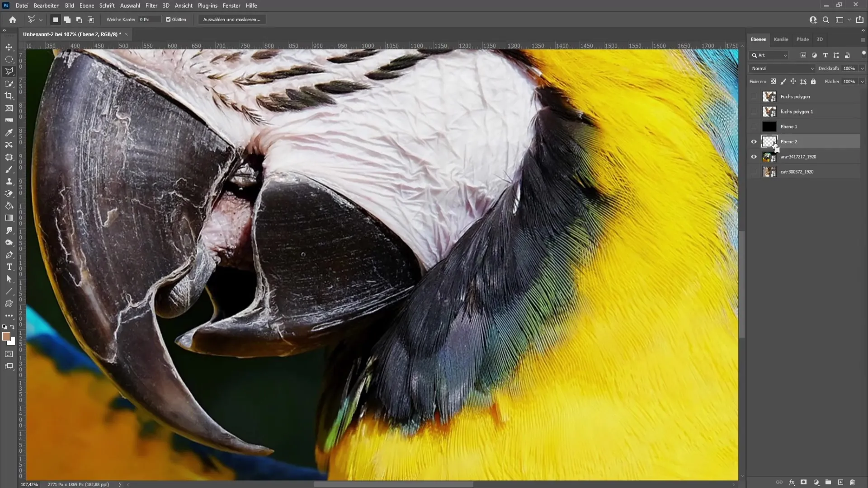This screenshot has width=868, height=488.
Task: Open the Ebenen blending mode dropdown
Action: point(782,68)
